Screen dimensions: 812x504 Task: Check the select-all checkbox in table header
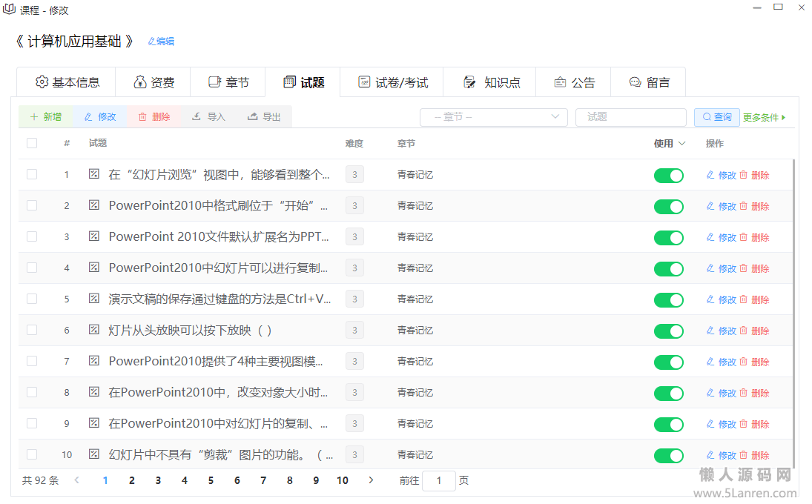(x=32, y=143)
